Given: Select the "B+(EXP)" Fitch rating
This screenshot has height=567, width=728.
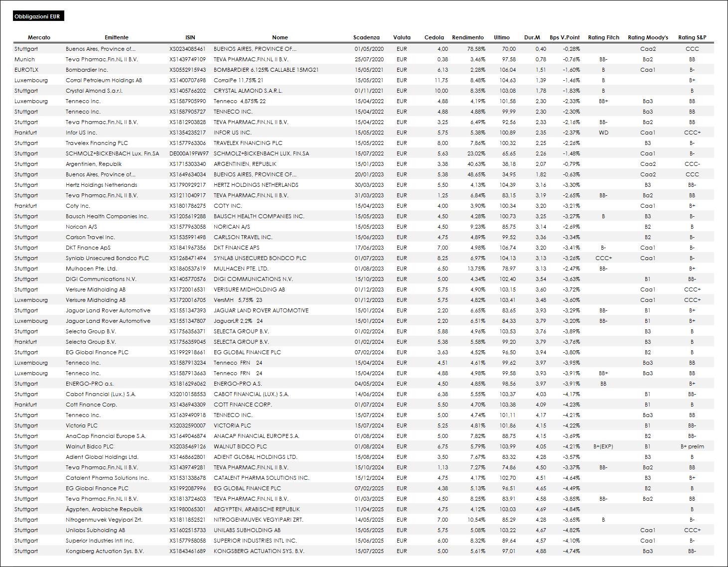Looking at the screenshot, I should 603,446.
